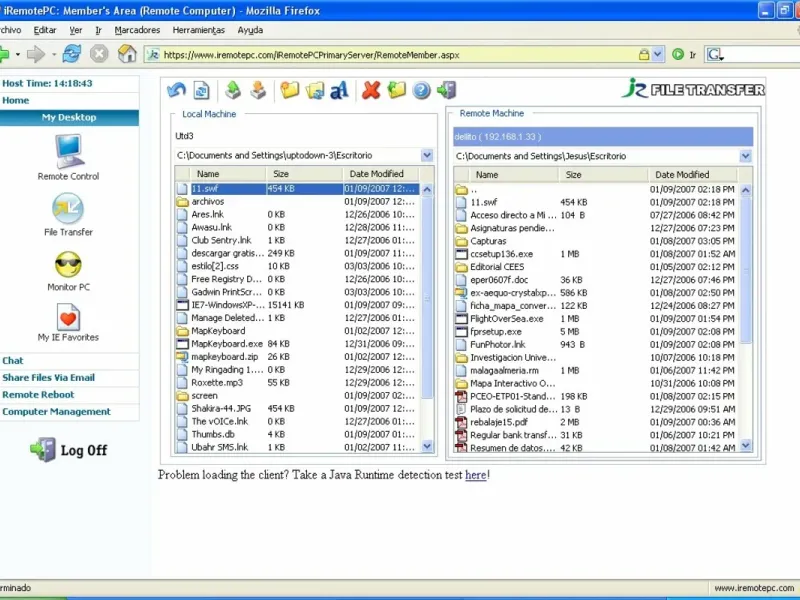800x600 pixels.
Task: Open the back button history dropdown
Action: point(17,54)
